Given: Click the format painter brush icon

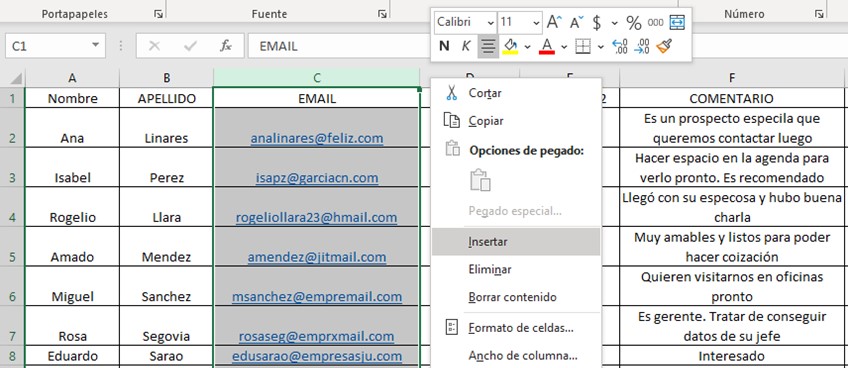Looking at the screenshot, I should pos(664,47).
